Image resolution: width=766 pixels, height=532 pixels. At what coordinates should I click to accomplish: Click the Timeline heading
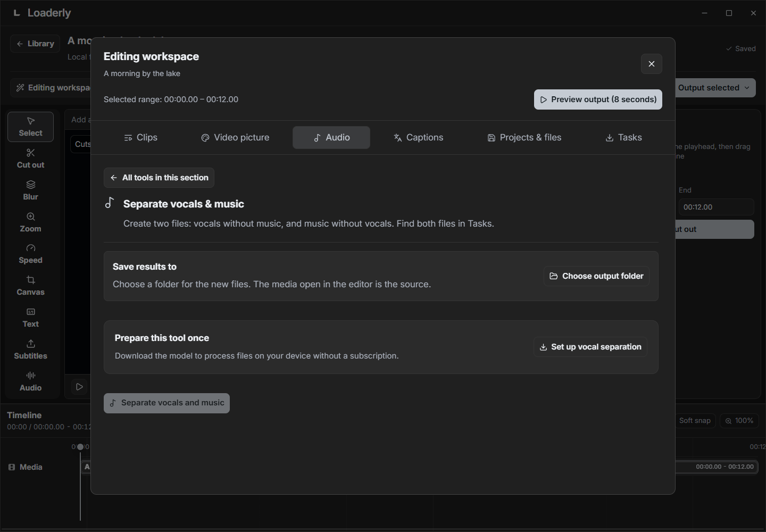(24, 415)
